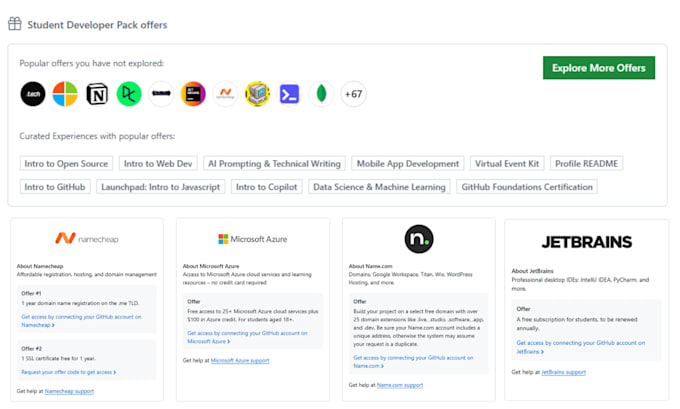This screenshot has width=680, height=409.
Task: Click the Student Developer Pack offers heading
Action: [x=97, y=25]
